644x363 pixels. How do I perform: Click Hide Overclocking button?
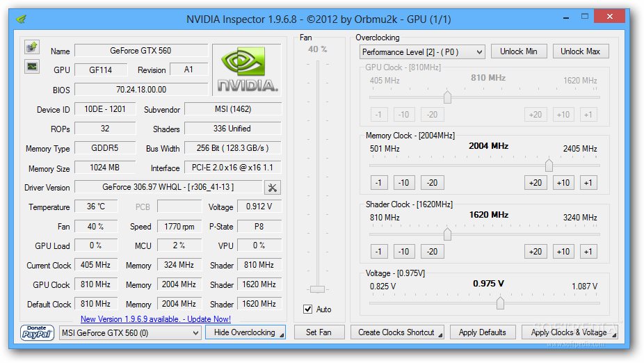[x=245, y=332]
